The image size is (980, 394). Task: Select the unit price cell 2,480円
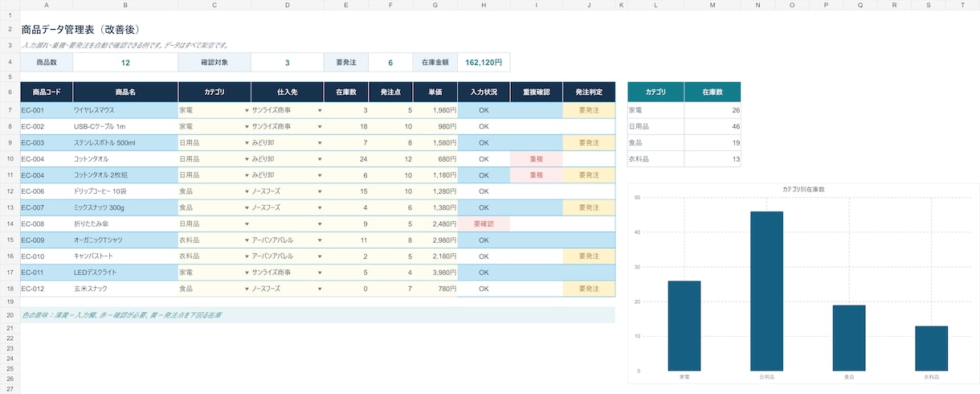click(436, 224)
